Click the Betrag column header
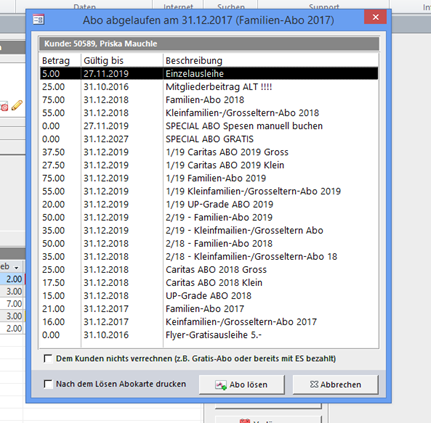Viewport: 431px width, 423px height. [x=56, y=61]
